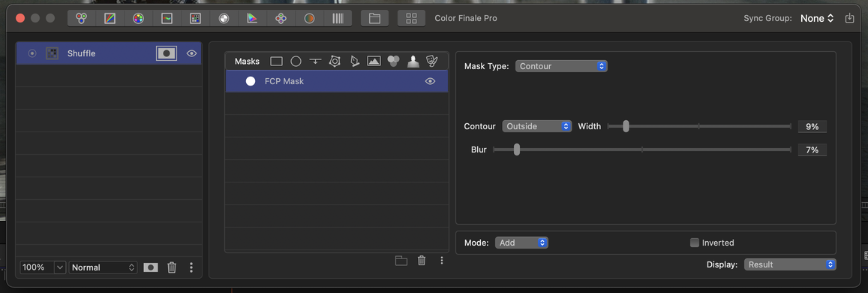Open the Sync Group None dropdown

pyautogui.click(x=816, y=18)
